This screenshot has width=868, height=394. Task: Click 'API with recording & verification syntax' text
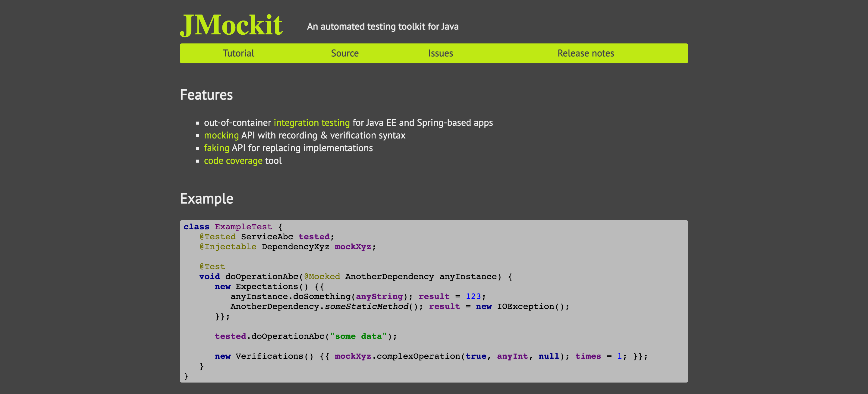coord(323,135)
